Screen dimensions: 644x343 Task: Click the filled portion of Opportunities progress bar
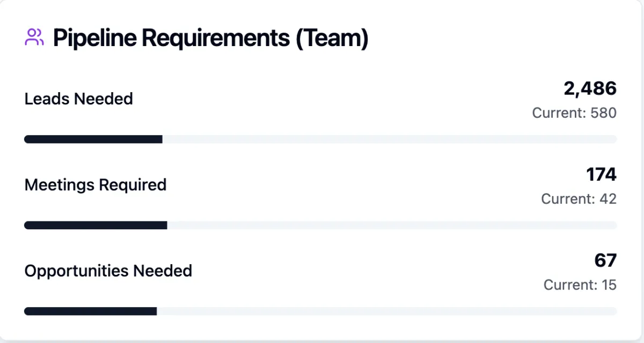pos(90,311)
